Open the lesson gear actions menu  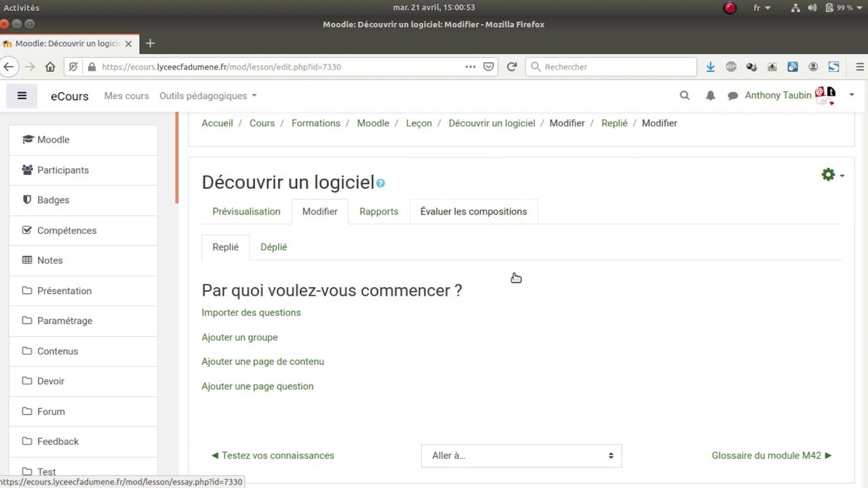832,175
